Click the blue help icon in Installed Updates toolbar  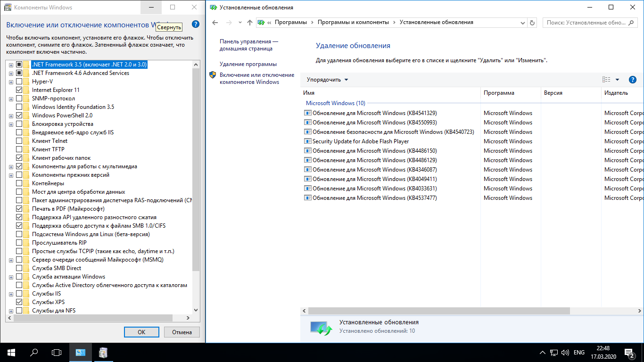click(x=633, y=80)
